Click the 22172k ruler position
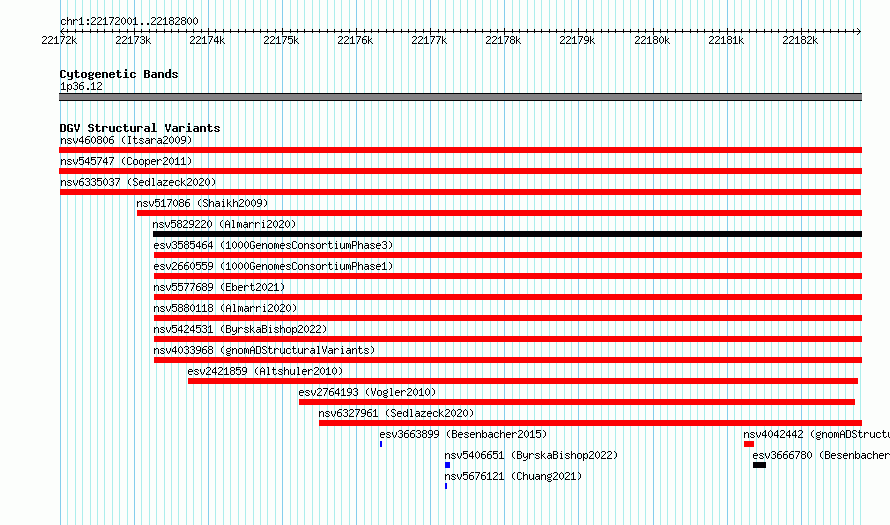 click(59, 40)
